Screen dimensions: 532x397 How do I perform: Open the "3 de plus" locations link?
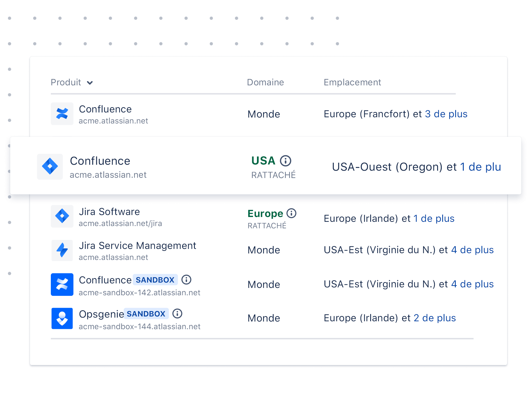point(446,114)
